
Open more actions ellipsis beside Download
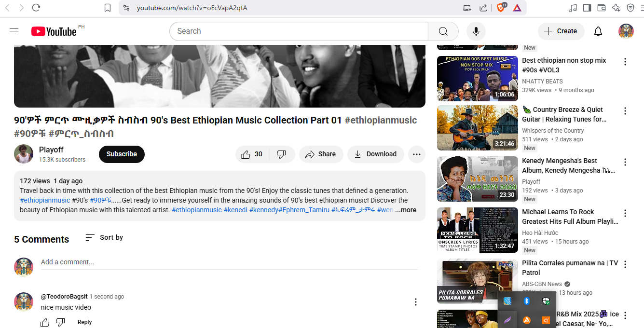(x=417, y=154)
